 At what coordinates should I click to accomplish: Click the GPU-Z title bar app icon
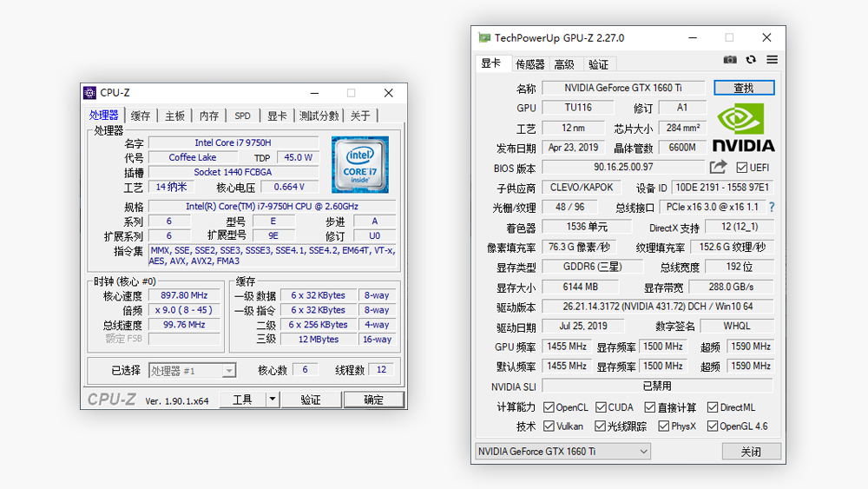point(484,37)
